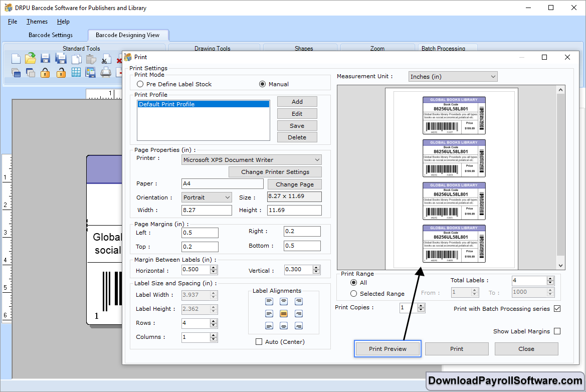Click the grid view icon in toolbar
The image size is (586, 392).
pos(76,73)
